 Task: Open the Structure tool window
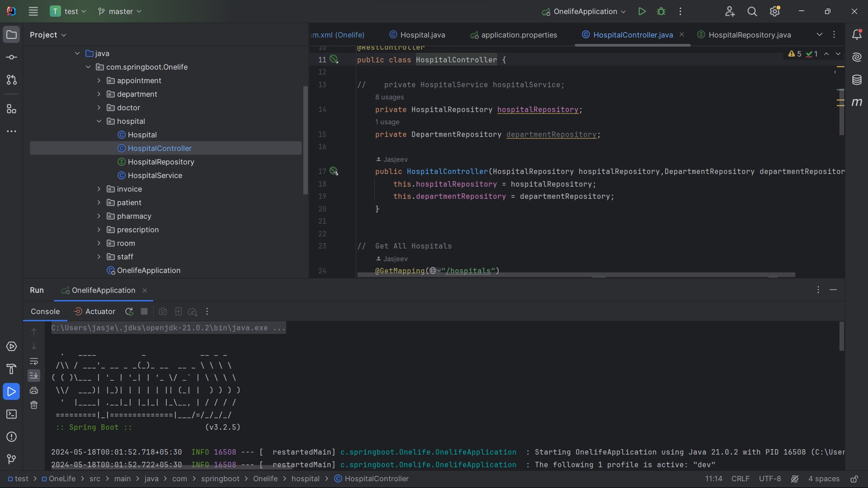(12, 109)
